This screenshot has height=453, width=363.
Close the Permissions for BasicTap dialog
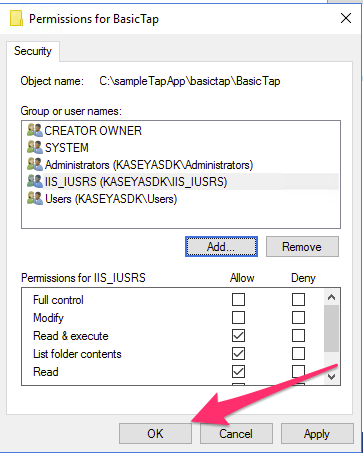click(346, 18)
